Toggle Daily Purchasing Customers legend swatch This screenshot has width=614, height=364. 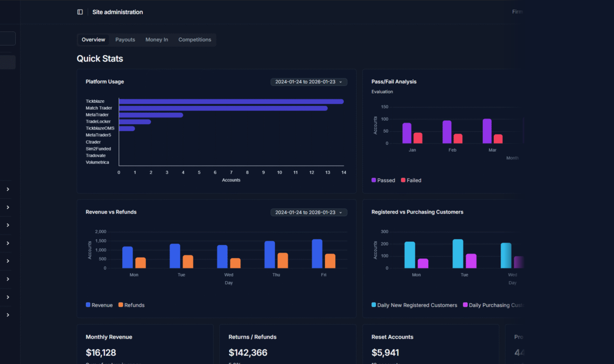[465, 305]
